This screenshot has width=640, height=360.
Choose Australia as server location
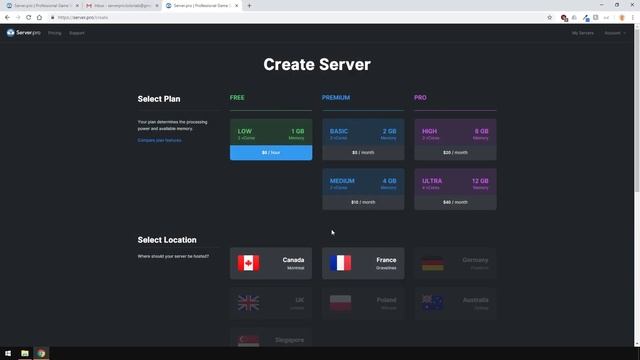(x=456, y=303)
